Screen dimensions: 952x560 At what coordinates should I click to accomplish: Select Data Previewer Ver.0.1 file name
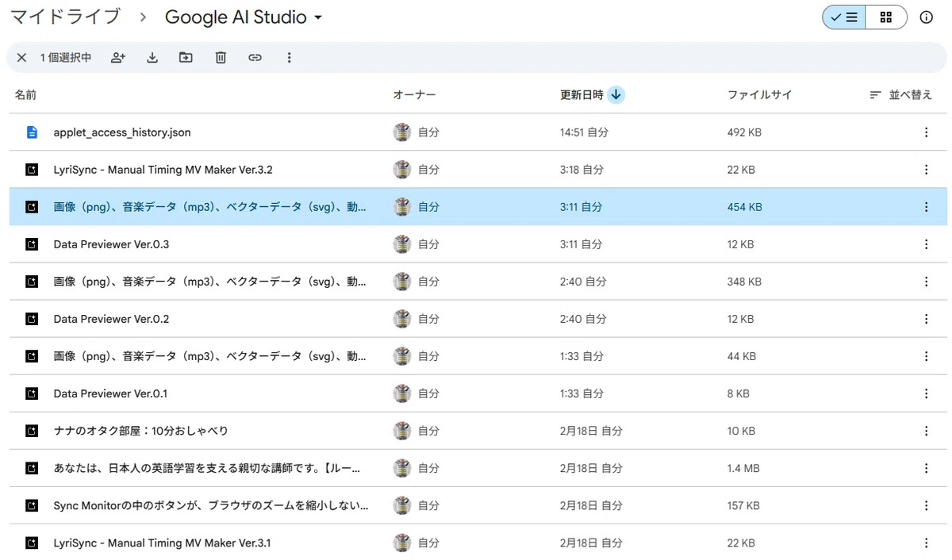[110, 393]
